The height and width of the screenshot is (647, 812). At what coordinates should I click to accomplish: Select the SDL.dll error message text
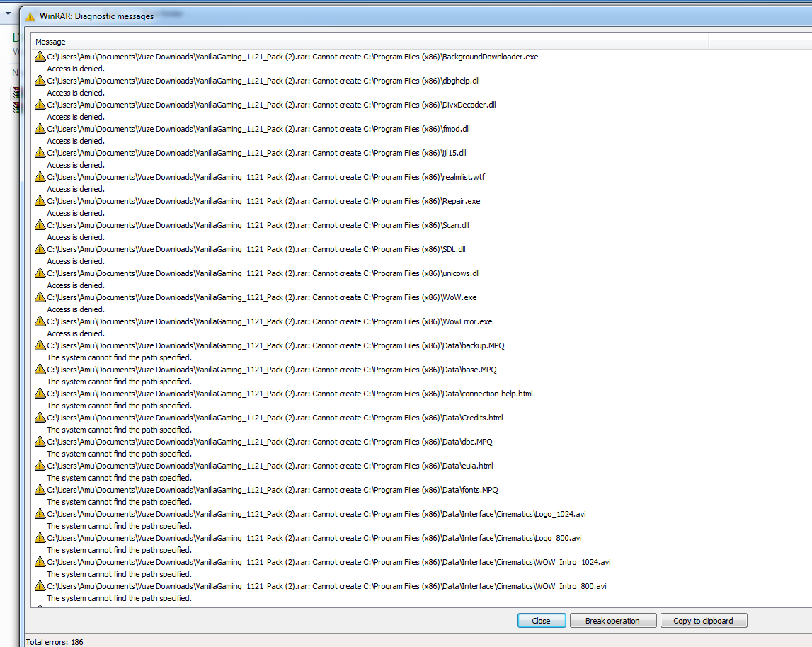[x=256, y=249]
